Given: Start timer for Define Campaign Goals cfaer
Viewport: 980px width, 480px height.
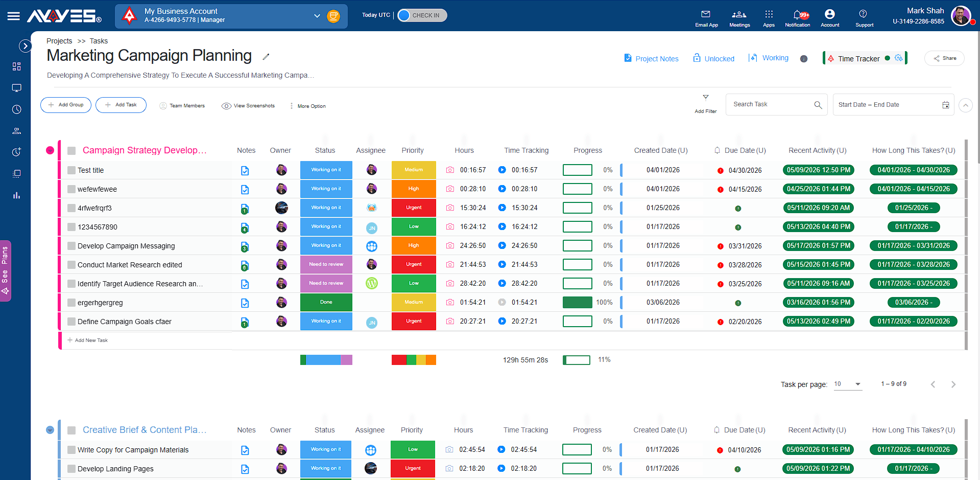Looking at the screenshot, I should point(502,321).
